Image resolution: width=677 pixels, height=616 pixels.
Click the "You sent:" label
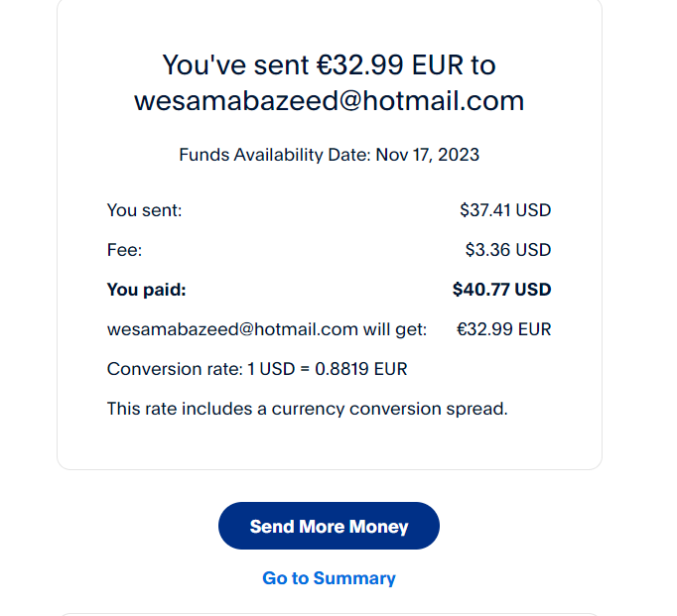(x=144, y=210)
